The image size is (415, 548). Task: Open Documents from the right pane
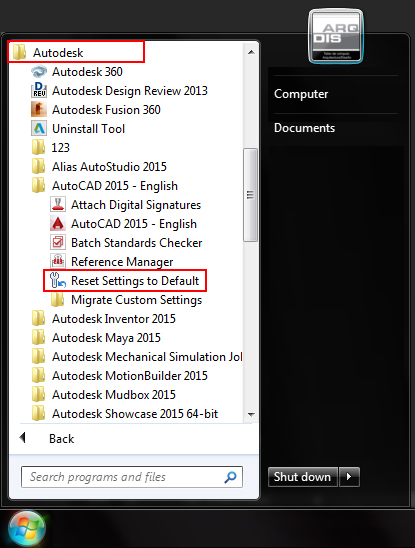[x=305, y=128]
